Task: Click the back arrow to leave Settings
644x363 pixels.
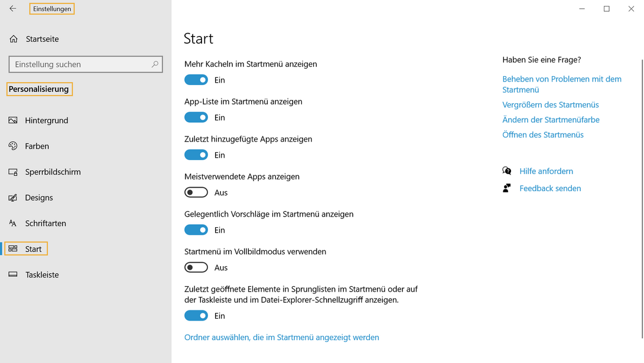Action: pos(12,8)
